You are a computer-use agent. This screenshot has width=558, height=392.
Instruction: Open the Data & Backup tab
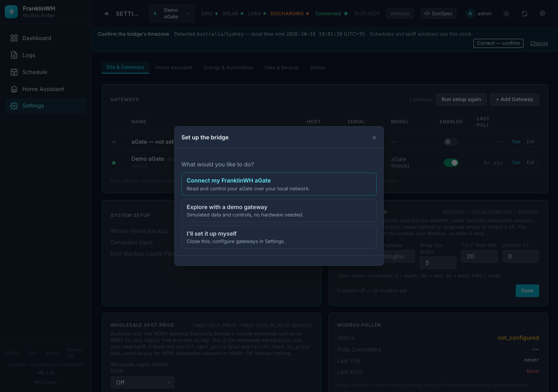(x=282, y=68)
